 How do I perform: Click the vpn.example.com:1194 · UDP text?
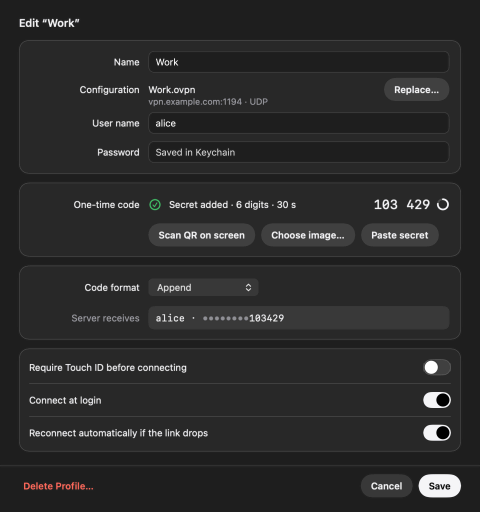coord(208,102)
